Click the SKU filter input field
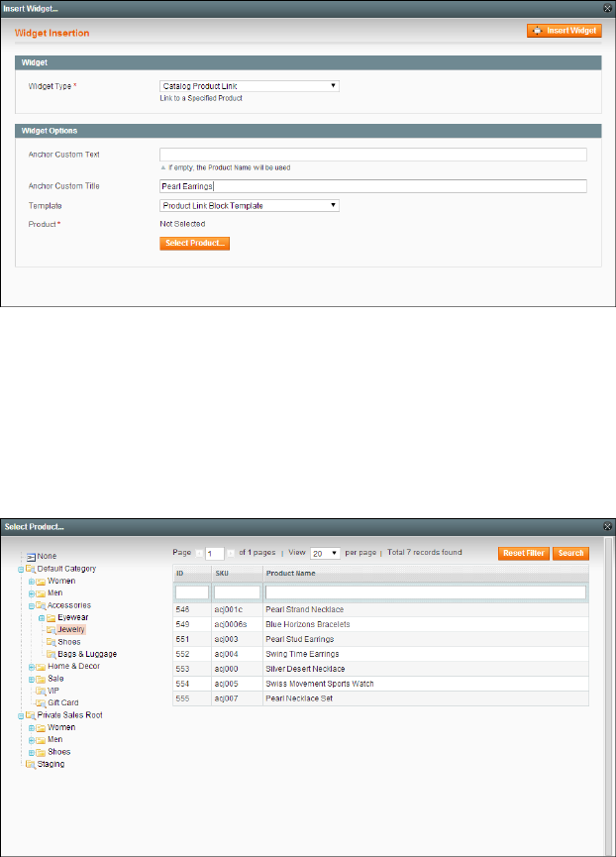The width and height of the screenshot is (616, 857). click(237, 591)
